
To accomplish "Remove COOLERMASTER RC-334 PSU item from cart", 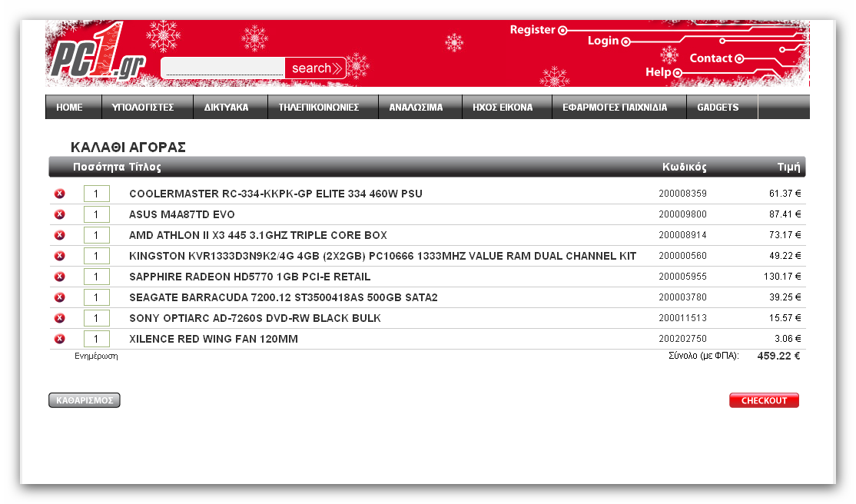I will click(x=59, y=194).
